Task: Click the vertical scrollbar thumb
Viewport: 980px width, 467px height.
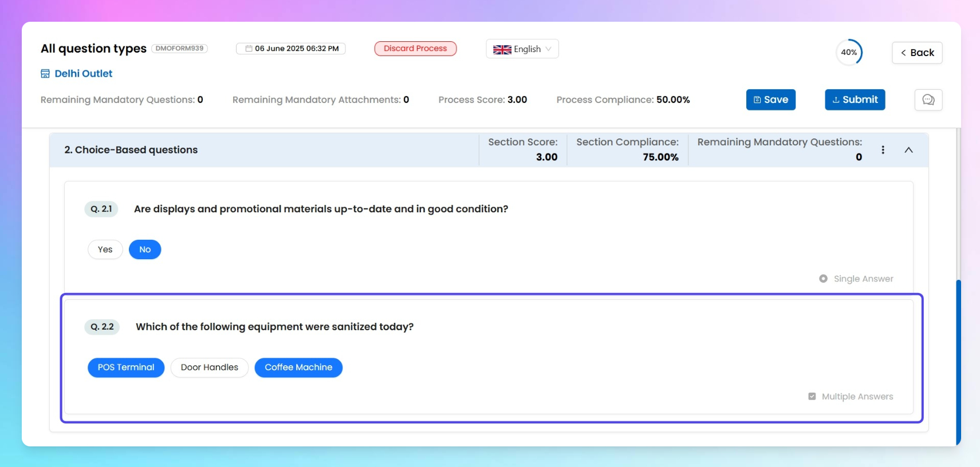Action: point(958,362)
